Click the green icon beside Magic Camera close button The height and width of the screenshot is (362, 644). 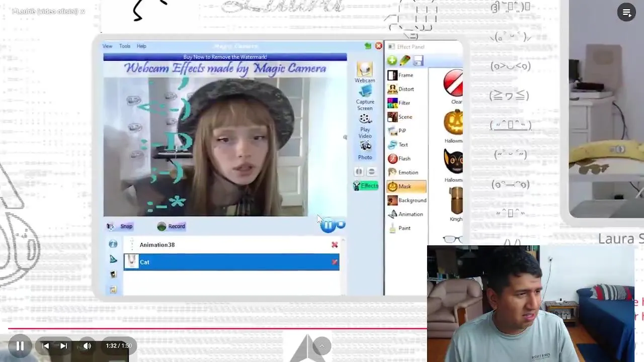coord(368,46)
